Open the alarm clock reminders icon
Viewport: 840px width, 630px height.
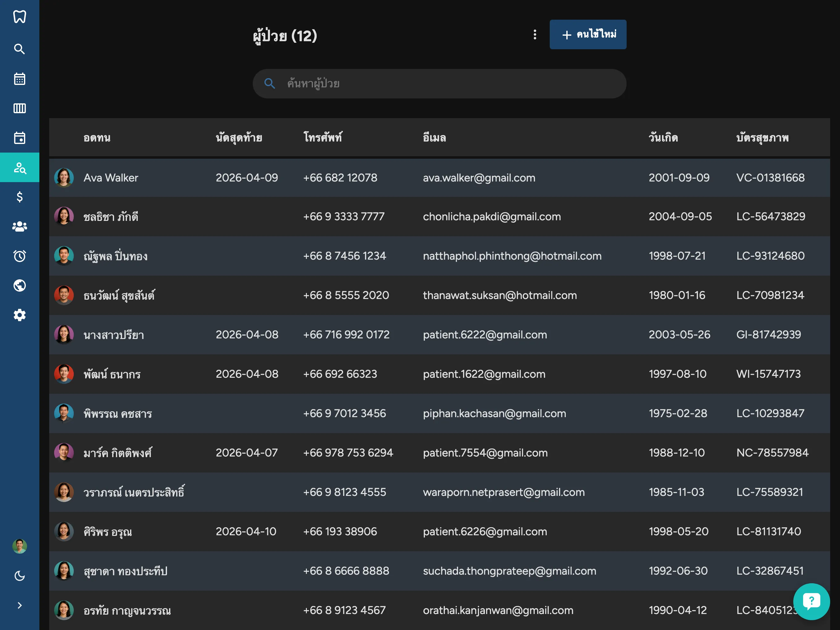(19, 256)
